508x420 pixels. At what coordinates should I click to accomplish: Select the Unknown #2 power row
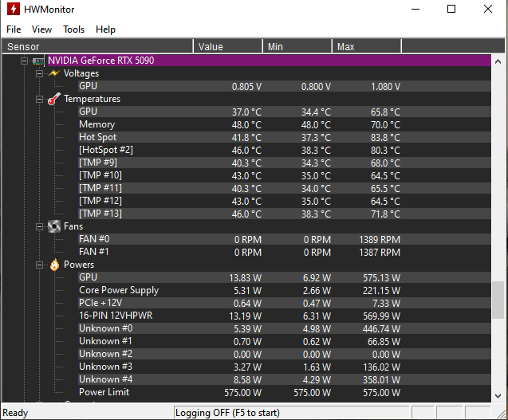point(285,354)
